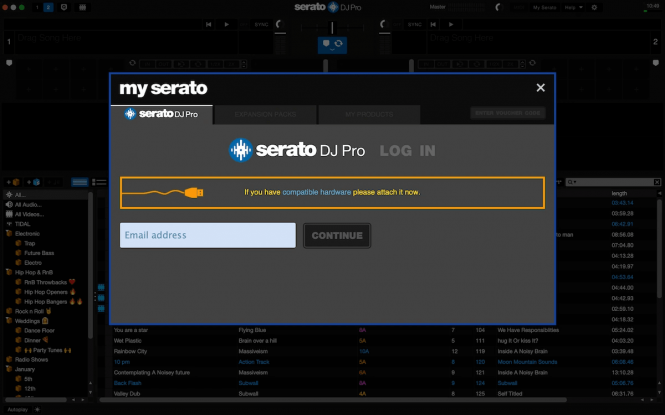Select the Serato DJ Pro tab

(x=162, y=114)
